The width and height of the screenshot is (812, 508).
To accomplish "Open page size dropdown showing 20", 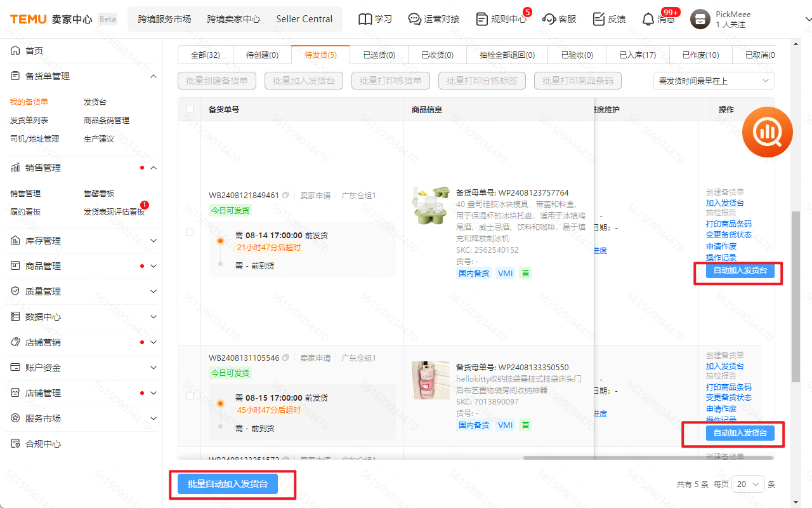I will click(x=749, y=484).
